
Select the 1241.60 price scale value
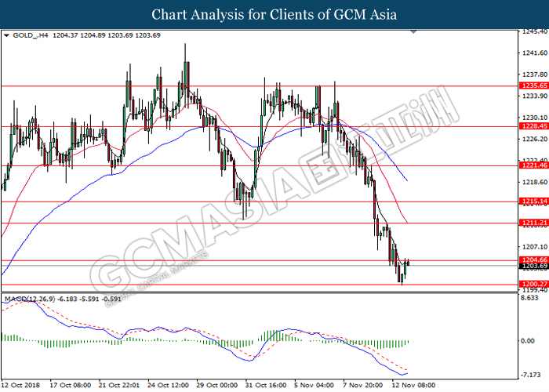click(x=534, y=53)
